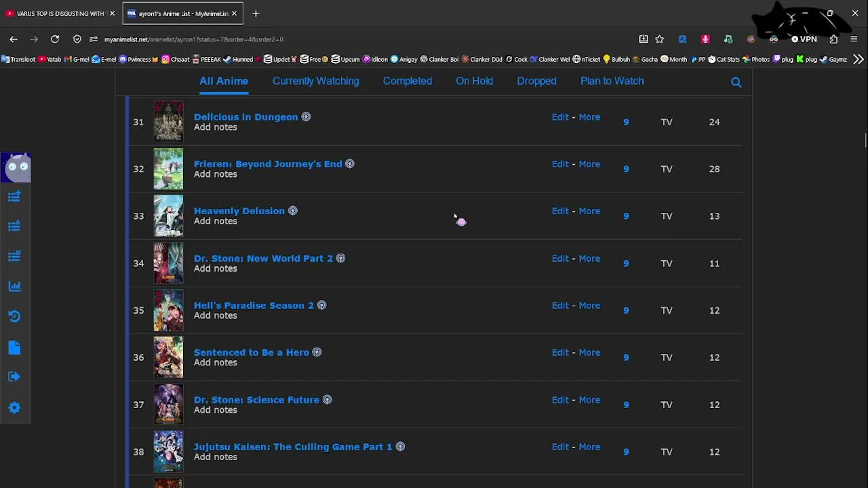Image resolution: width=868 pixels, height=488 pixels.
Task: Switch to the Currently Watching tab
Action: (316, 81)
